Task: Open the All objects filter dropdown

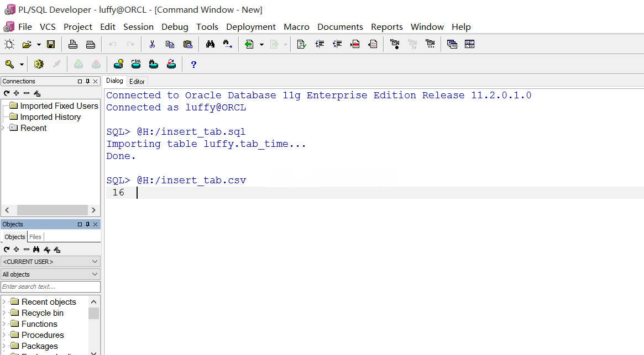Action: [x=95, y=274]
